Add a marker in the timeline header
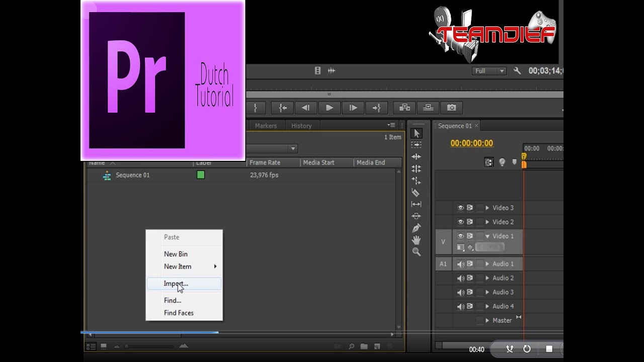This screenshot has height=362, width=644. click(514, 162)
